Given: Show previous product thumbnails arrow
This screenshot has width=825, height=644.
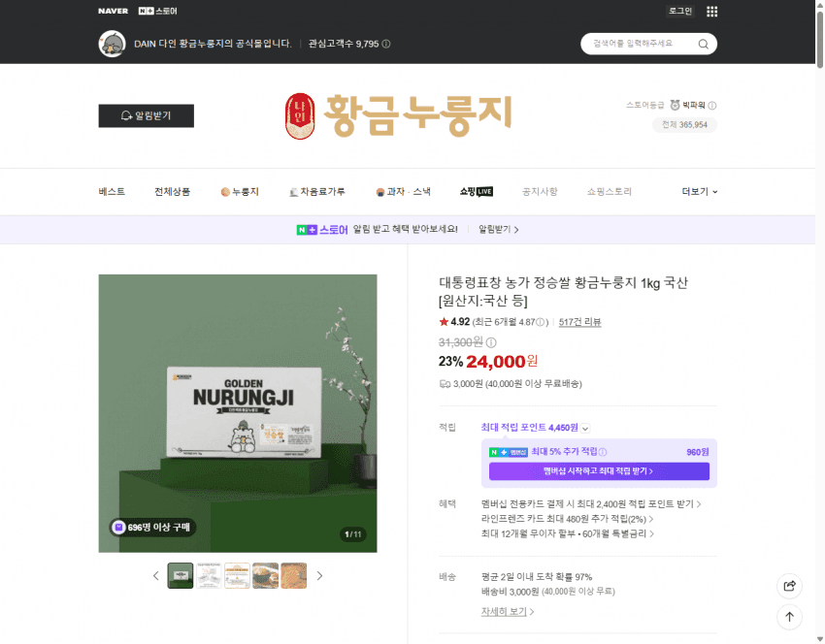Looking at the screenshot, I should pyautogui.click(x=155, y=576).
